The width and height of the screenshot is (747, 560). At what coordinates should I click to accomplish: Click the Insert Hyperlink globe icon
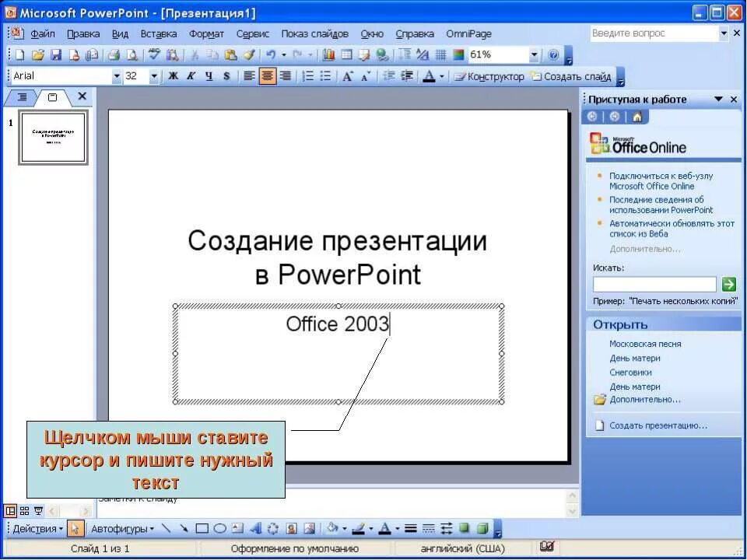point(383,54)
